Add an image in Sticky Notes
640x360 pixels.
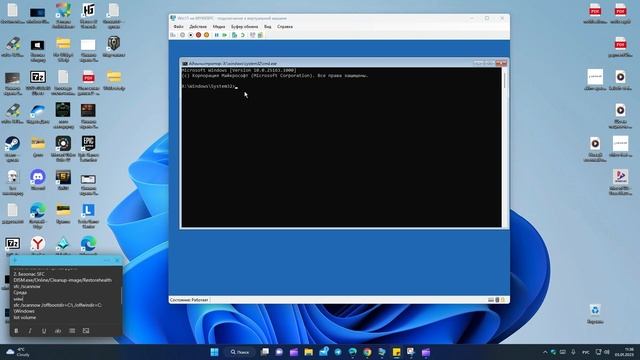pos(86,331)
